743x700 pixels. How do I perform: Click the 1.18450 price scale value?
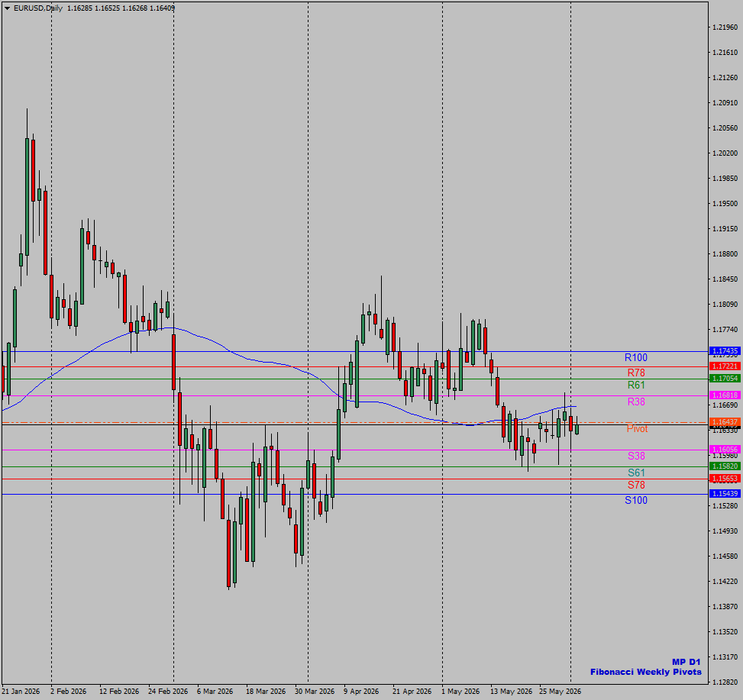(725, 279)
